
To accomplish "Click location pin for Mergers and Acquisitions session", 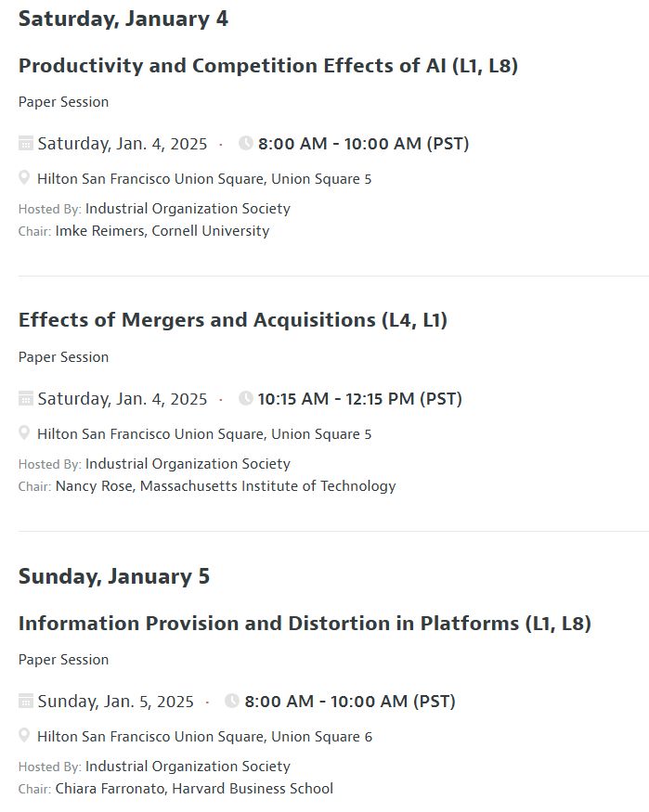I will (24, 433).
